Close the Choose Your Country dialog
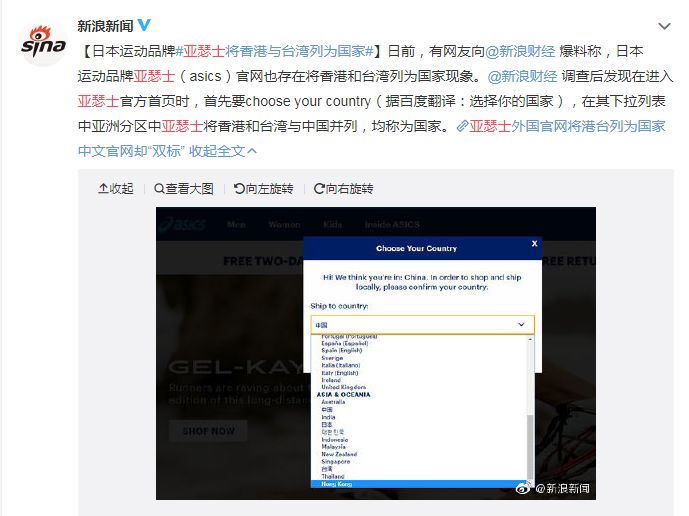689x516 pixels. click(534, 243)
